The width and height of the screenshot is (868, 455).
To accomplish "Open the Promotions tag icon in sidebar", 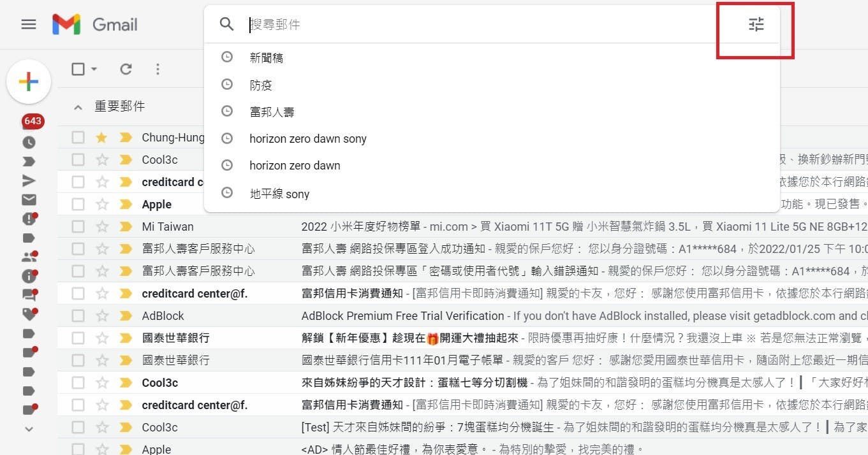I will 29,314.
